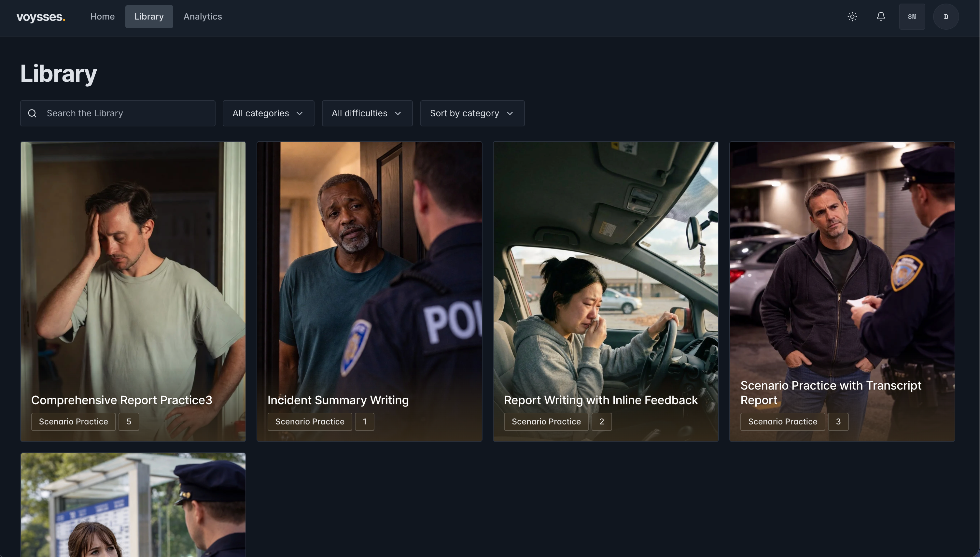Click difficulty badge 3 on Transcript Report card
980x557 pixels.
tap(838, 421)
